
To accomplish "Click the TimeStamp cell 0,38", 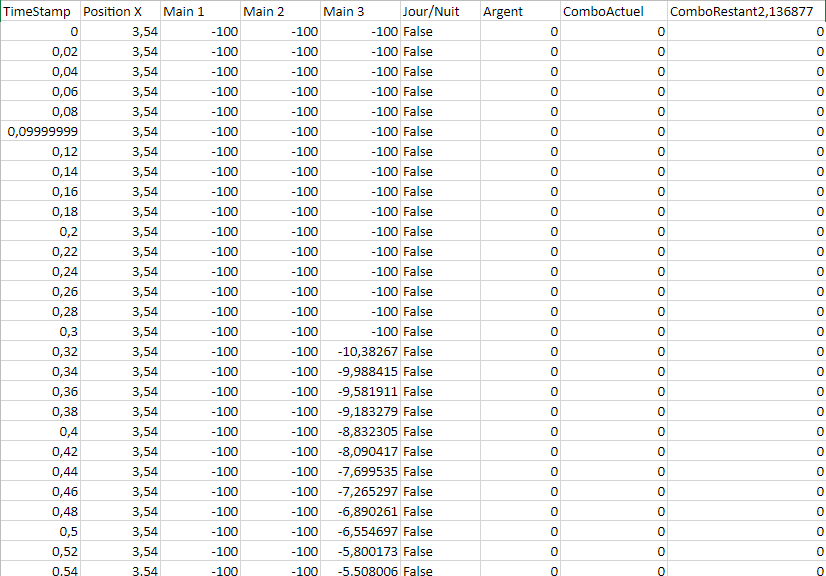I will [x=41, y=412].
